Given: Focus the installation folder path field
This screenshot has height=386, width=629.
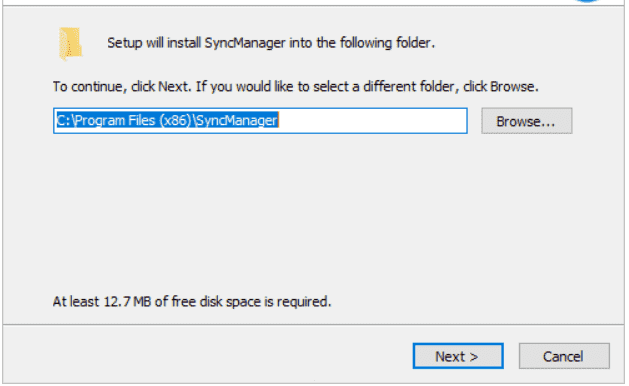Looking at the screenshot, I should 260,121.
